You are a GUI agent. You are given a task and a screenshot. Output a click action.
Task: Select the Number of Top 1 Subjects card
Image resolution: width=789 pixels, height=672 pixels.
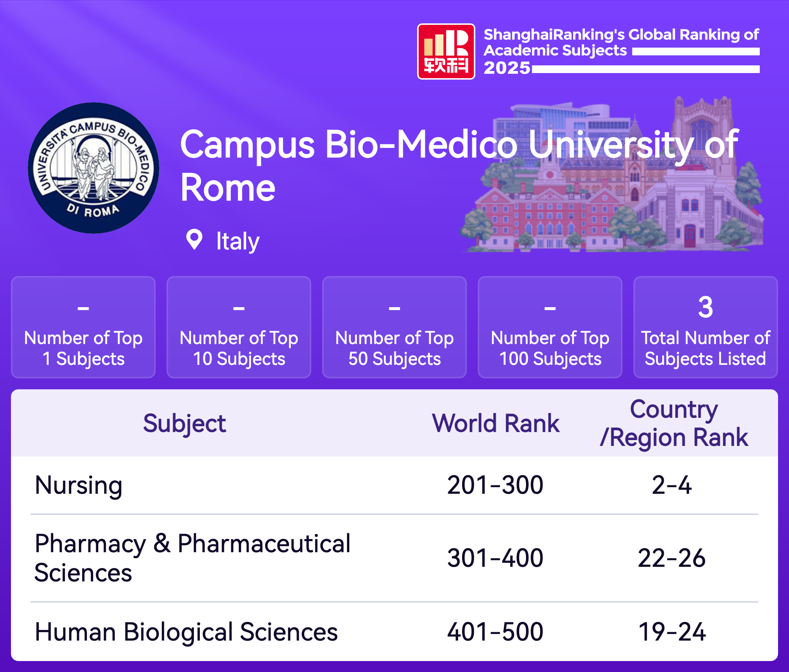83,327
